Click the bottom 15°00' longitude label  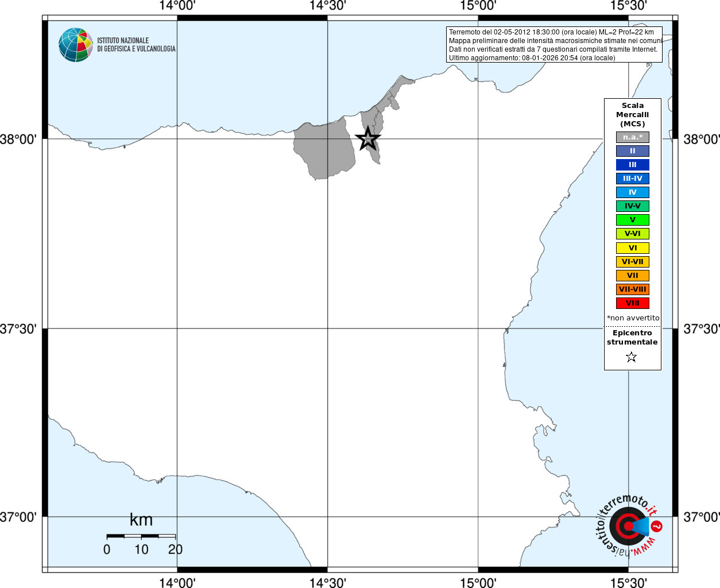(478, 583)
